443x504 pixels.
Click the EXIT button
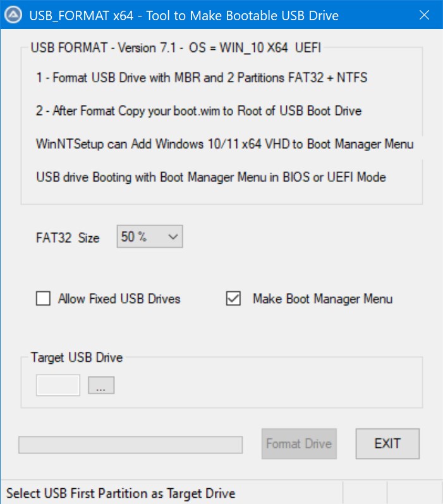coord(387,443)
